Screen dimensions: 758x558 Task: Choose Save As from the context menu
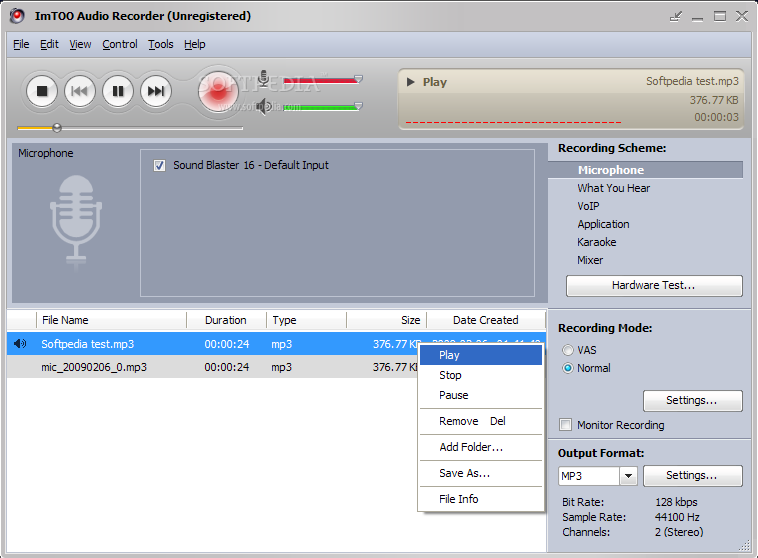(481, 473)
